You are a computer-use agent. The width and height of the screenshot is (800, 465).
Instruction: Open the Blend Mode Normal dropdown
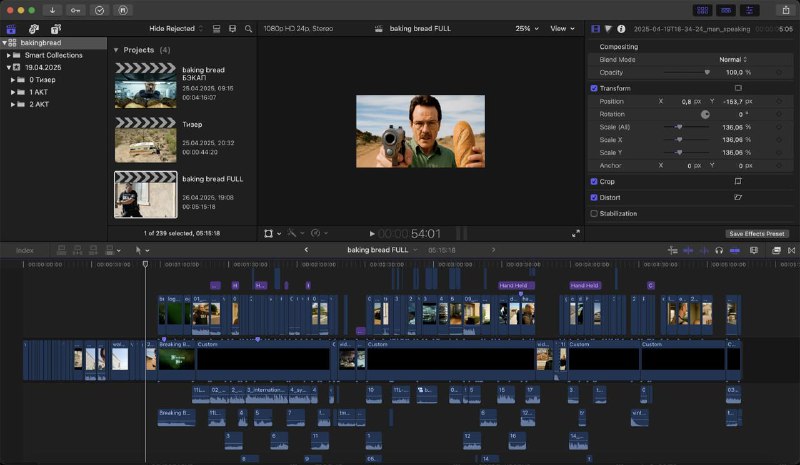[733, 60]
